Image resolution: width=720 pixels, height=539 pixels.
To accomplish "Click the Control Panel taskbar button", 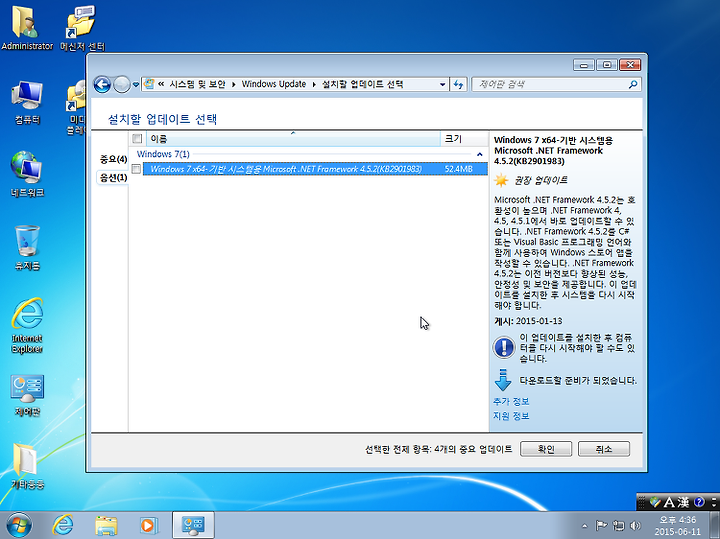I will pos(193,525).
